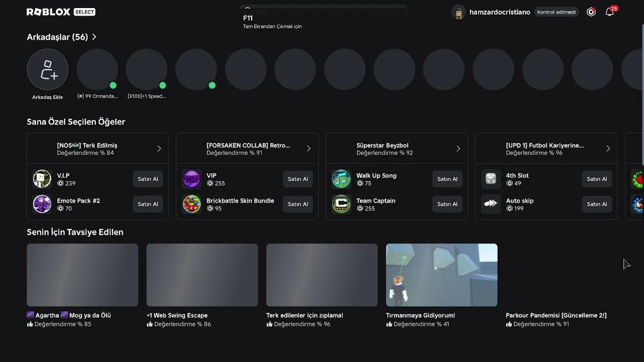This screenshot has height=362, width=644.
Task: Click Satın Al for Walk Up Song
Action: pos(447,179)
